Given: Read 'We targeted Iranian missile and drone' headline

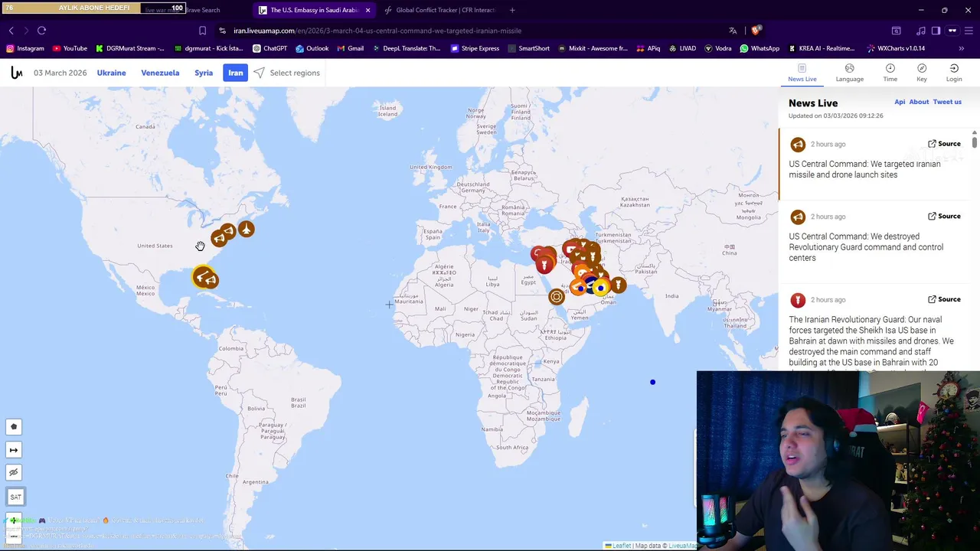Looking at the screenshot, I should click(x=864, y=169).
